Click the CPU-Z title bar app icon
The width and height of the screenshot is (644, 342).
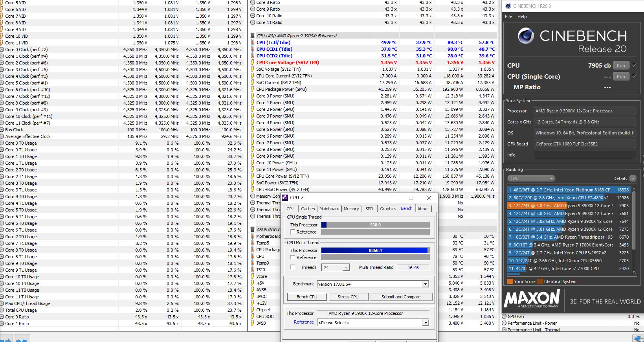point(285,198)
